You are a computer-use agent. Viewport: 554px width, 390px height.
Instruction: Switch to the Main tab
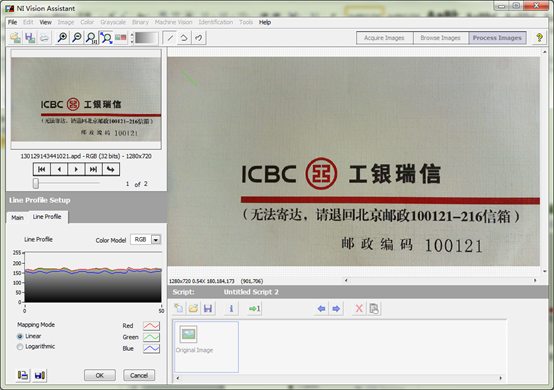(17, 218)
